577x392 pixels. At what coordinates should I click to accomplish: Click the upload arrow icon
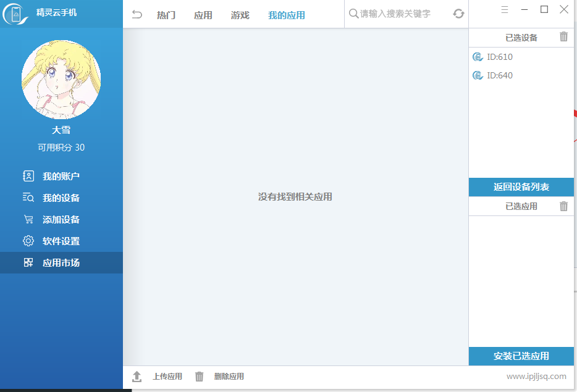point(137,377)
